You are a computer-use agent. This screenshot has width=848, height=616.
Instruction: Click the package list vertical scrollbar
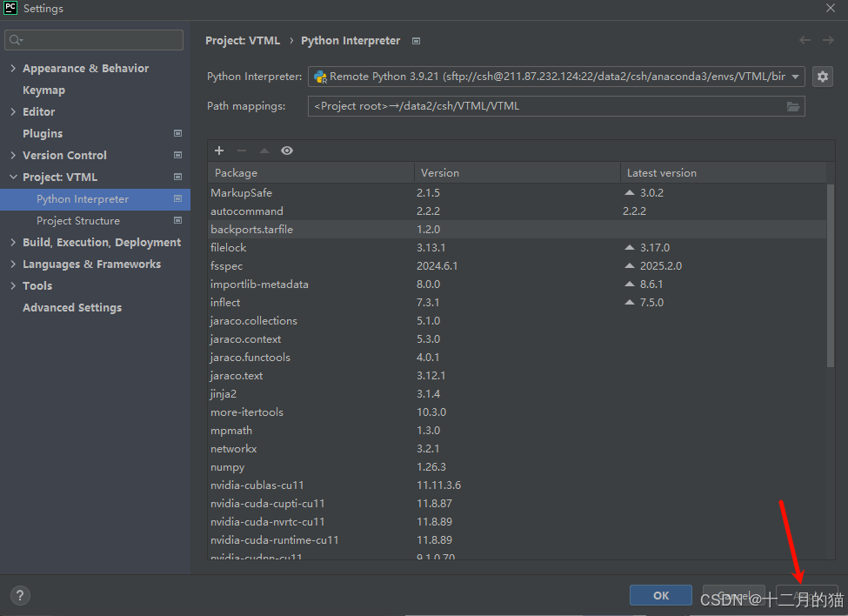coord(831,275)
